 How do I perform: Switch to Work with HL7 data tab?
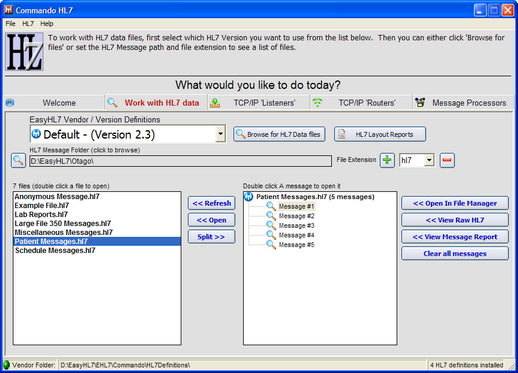[156, 103]
